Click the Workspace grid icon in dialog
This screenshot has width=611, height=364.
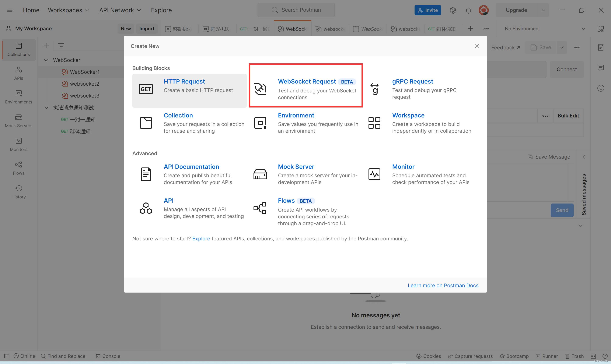point(374,123)
